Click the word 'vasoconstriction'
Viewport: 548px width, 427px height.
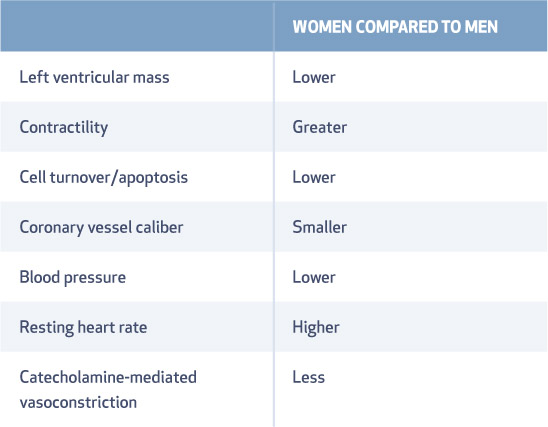point(78,402)
